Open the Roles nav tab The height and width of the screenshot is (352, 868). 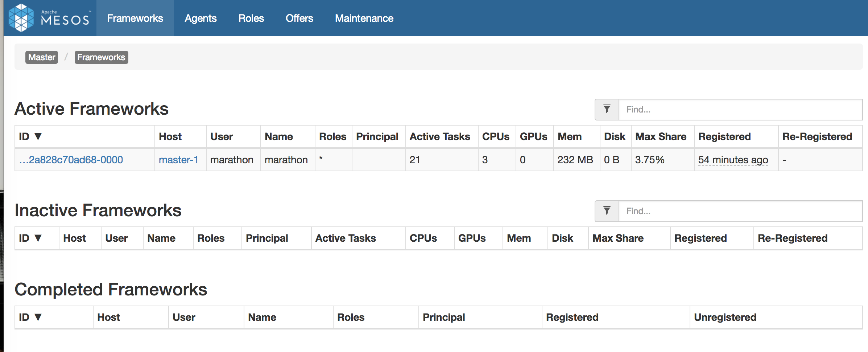tap(251, 18)
